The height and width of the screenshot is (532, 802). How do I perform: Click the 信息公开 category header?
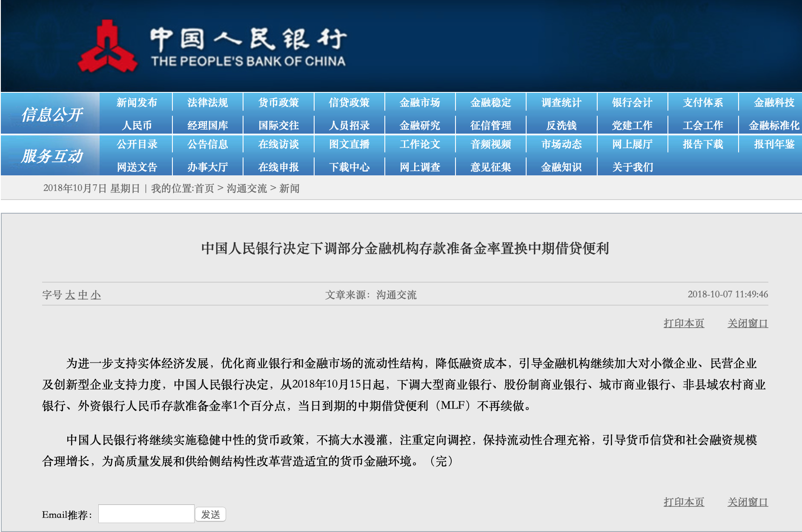tap(52, 114)
